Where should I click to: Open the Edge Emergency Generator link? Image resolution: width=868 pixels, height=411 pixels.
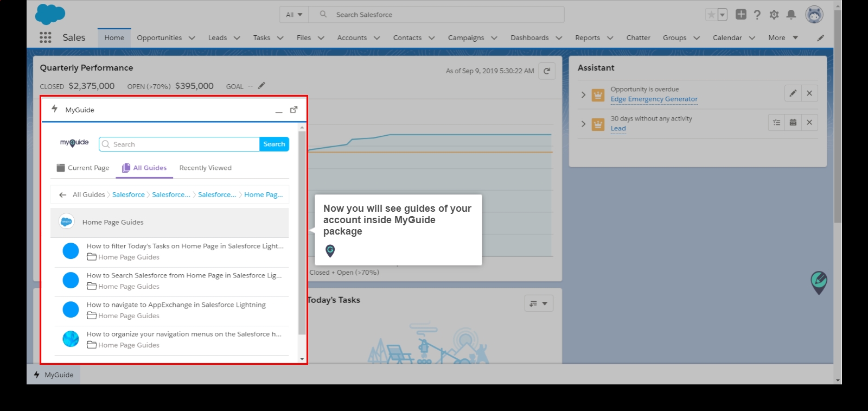point(654,99)
